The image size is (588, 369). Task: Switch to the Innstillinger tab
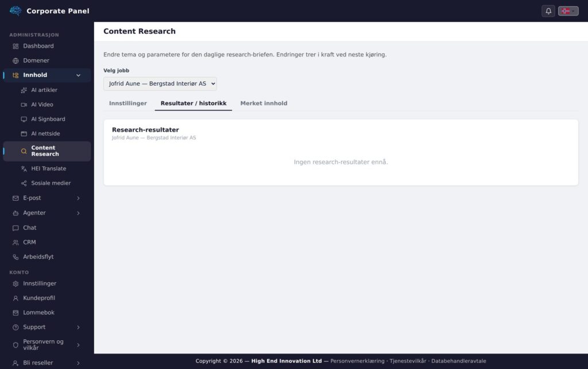pos(128,103)
